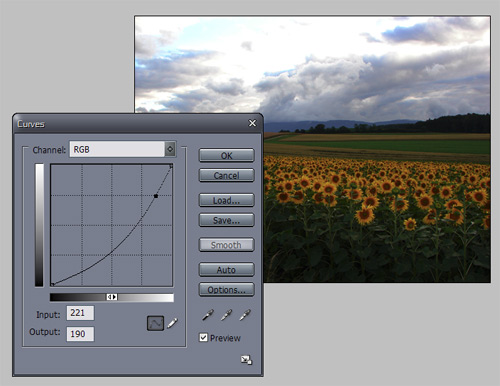Click the Save... button
Image resolution: width=500 pixels, height=386 pixels.
pos(226,220)
